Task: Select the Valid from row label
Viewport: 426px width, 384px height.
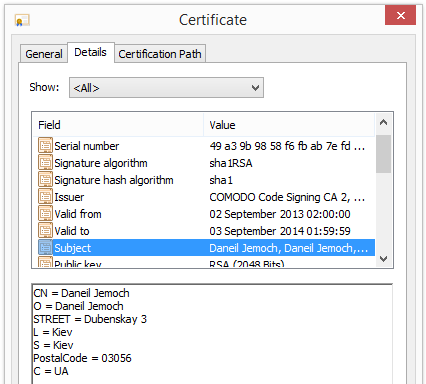Action: [x=78, y=214]
